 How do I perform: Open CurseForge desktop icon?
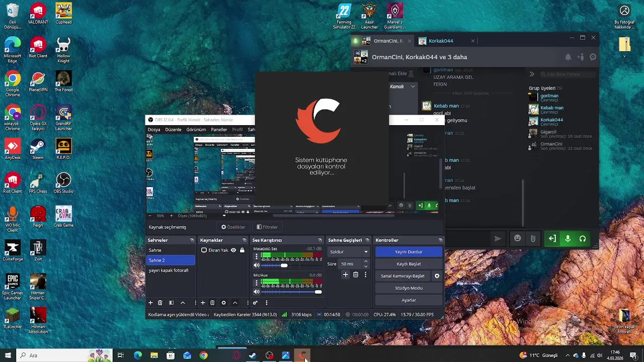pyautogui.click(x=13, y=250)
